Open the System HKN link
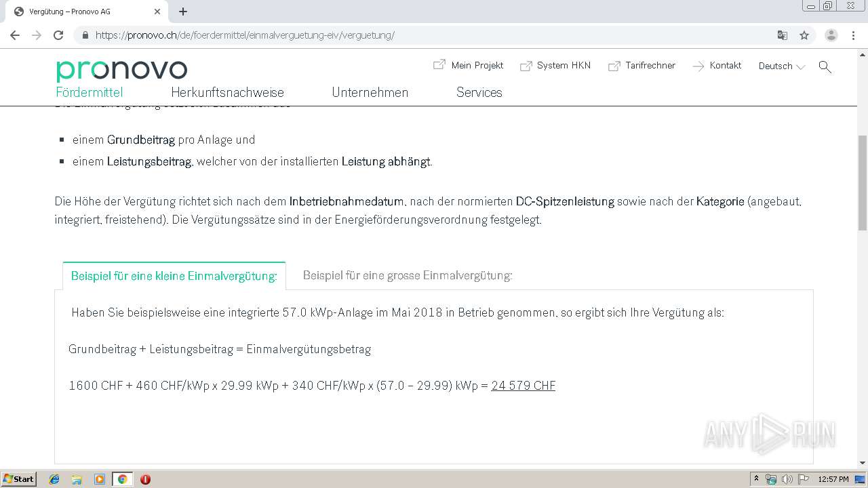This screenshot has height=488, width=868. [x=564, y=65]
